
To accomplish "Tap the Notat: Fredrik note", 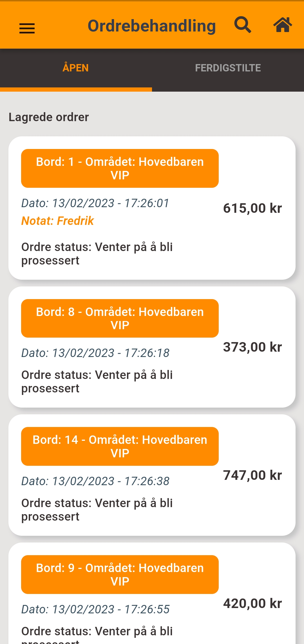I will click(58, 221).
